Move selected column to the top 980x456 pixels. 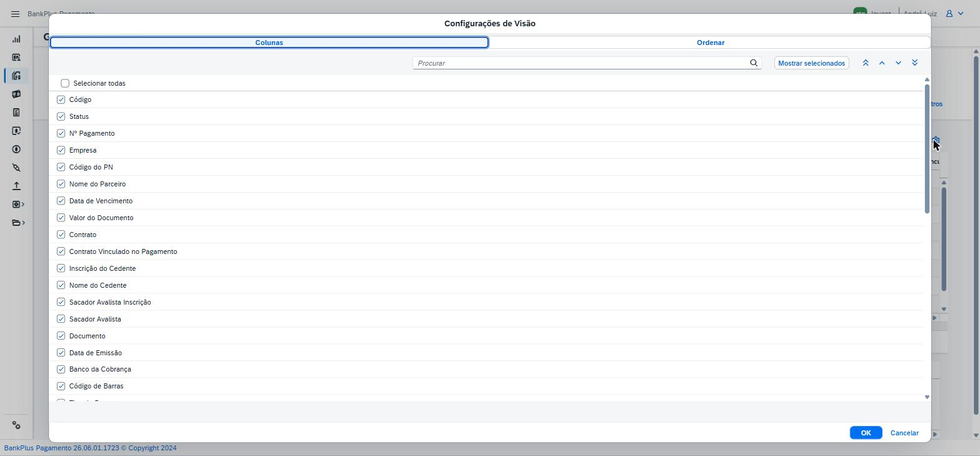point(866,63)
